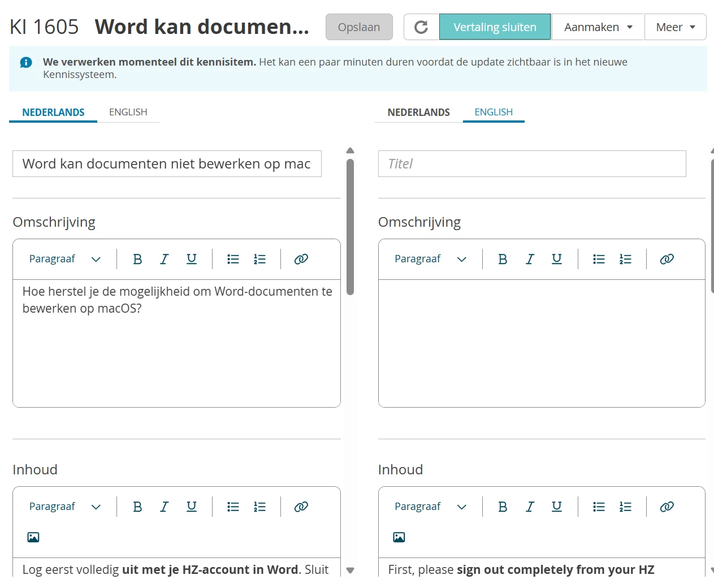Select NEDERLANDS tab in right panel
Viewport: 714px width, 588px height.
coord(419,112)
